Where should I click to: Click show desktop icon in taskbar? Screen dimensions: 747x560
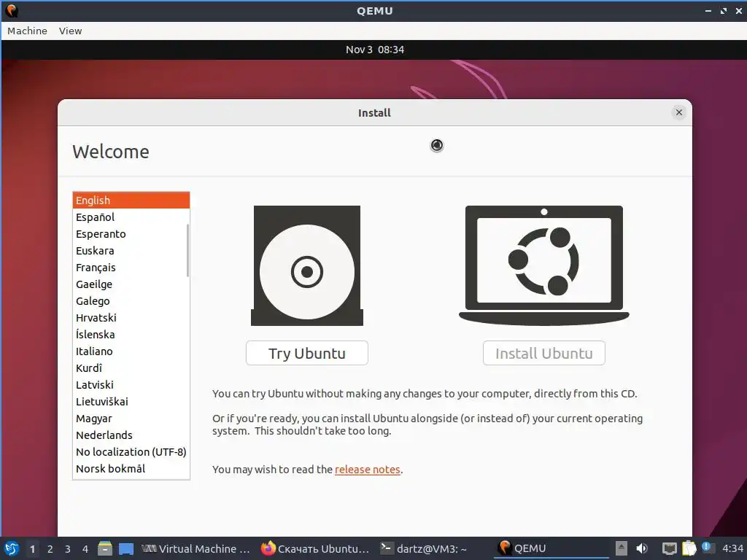tap(125, 549)
